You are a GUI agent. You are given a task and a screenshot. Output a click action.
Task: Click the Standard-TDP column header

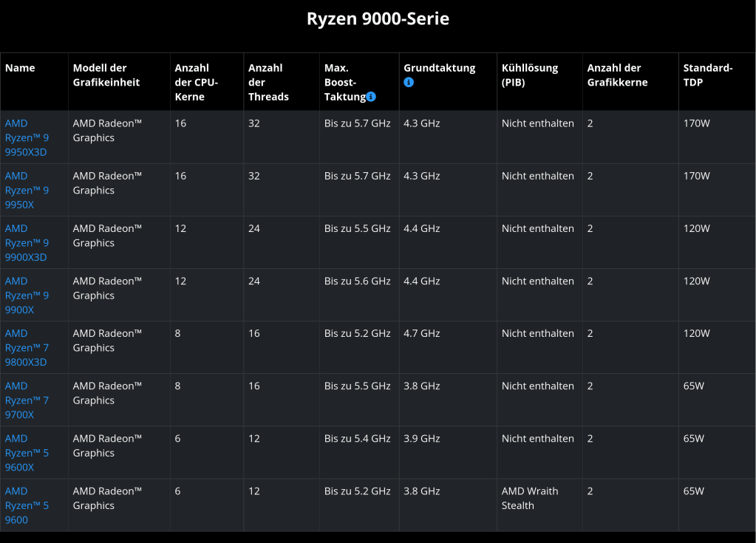[707, 75]
